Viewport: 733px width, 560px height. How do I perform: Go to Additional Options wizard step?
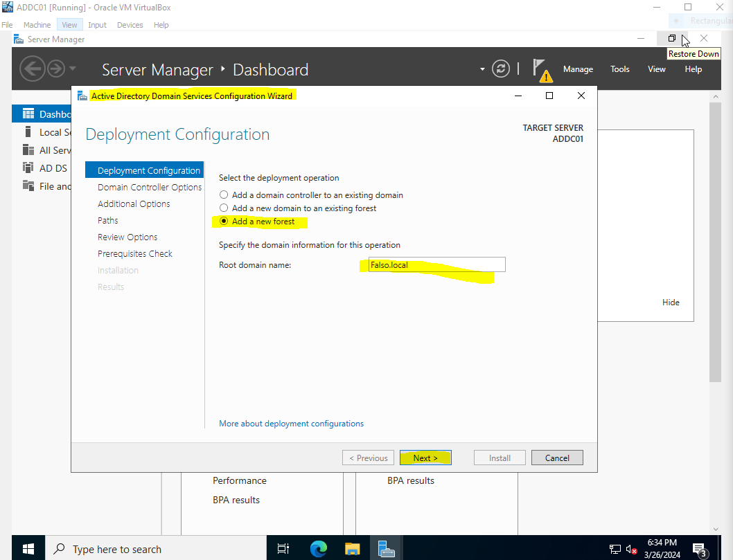134,204
